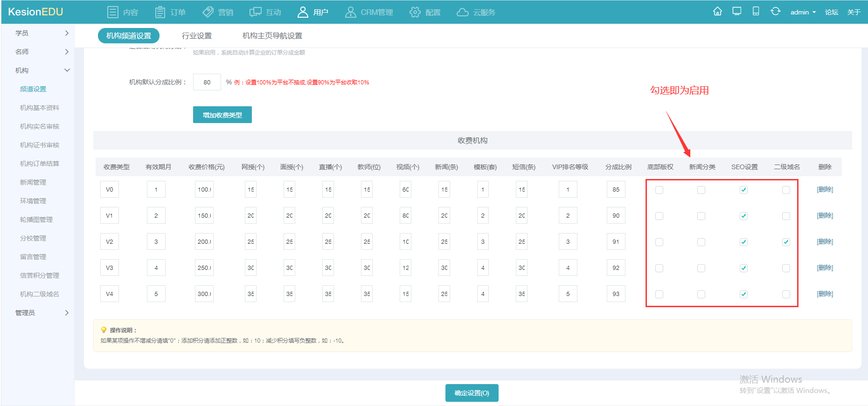
Task: Uncheck SEO设置 checkbox in V1 row
Action: click(743, 216)
